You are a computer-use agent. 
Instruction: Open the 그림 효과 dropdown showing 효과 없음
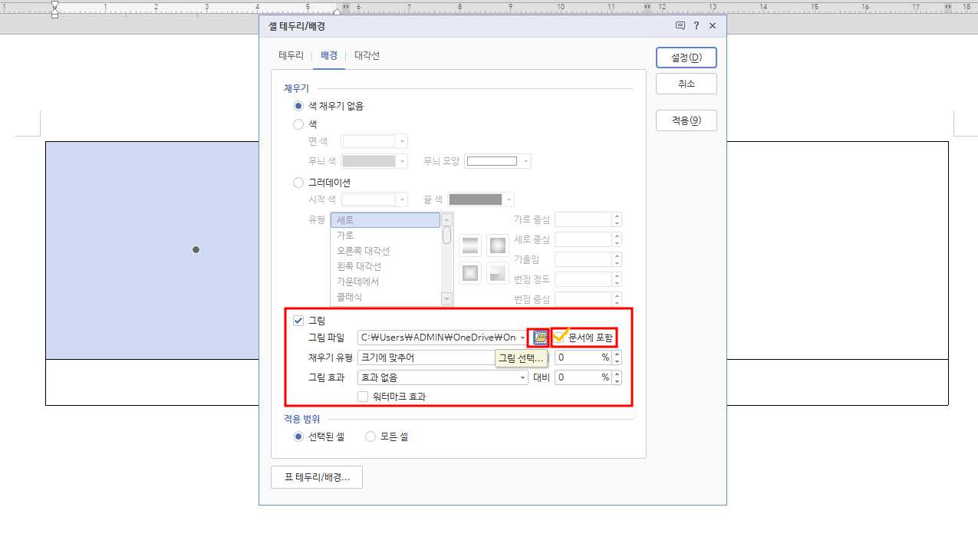coord(443,377)
